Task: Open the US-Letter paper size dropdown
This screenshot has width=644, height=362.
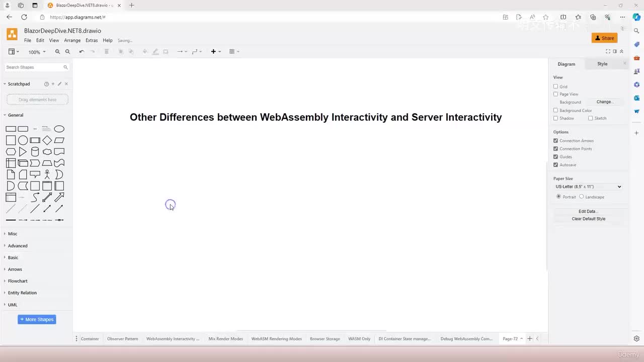Action: [588, 187]
